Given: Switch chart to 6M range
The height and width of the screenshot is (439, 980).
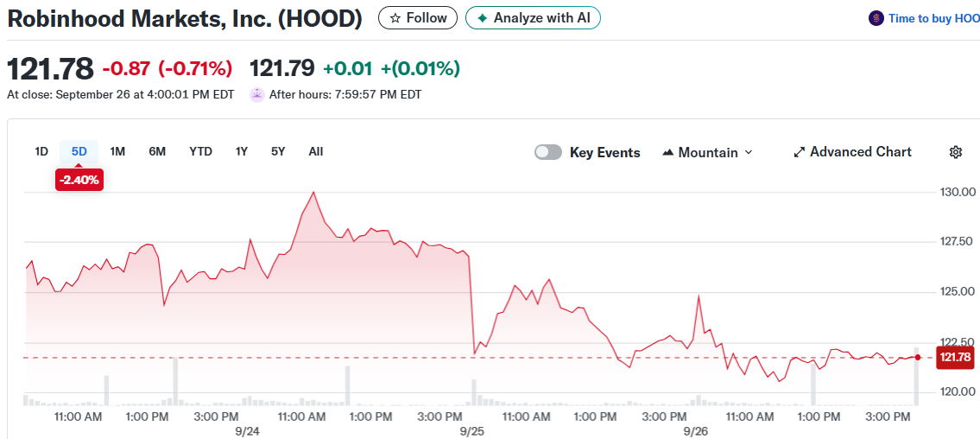Looking at the screenshot, I should 157,151.
